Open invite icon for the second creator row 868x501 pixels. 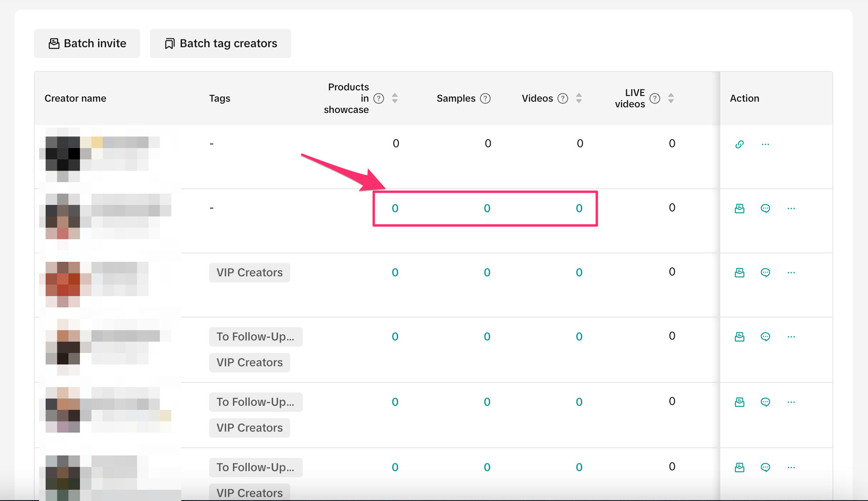pyautogui.click(x=739, y=208)
